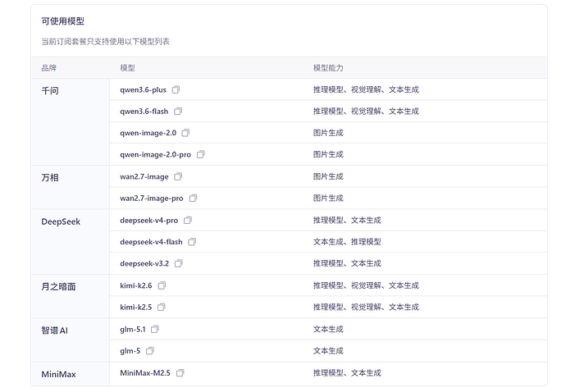
Task: Copy the wan2.7-image model name
Action: click(178, 176)
